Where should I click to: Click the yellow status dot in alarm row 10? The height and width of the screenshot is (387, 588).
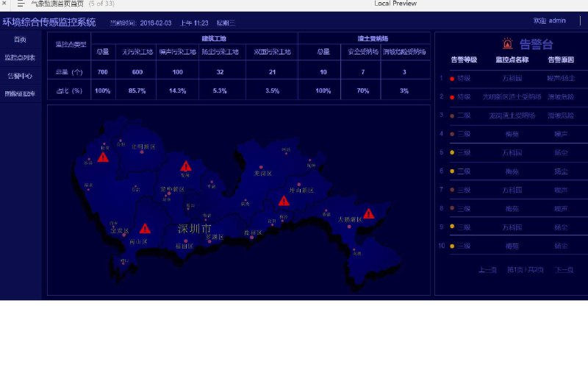coord(452,246)
